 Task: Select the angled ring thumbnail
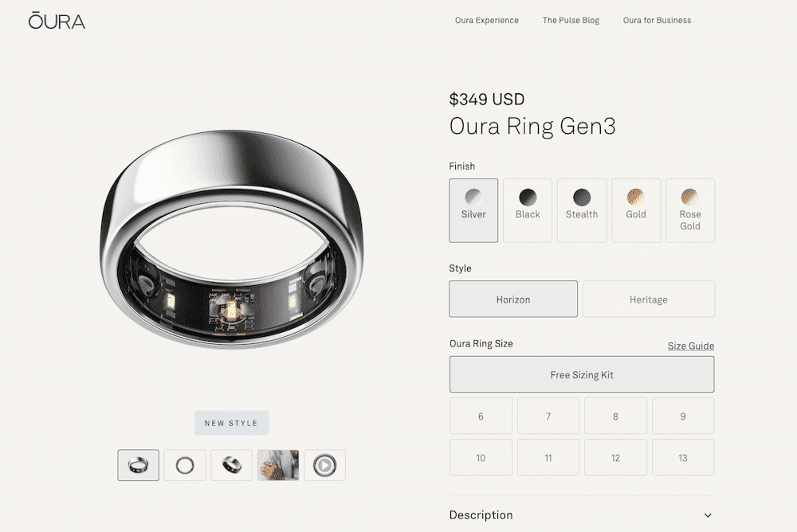pos(138,465)
